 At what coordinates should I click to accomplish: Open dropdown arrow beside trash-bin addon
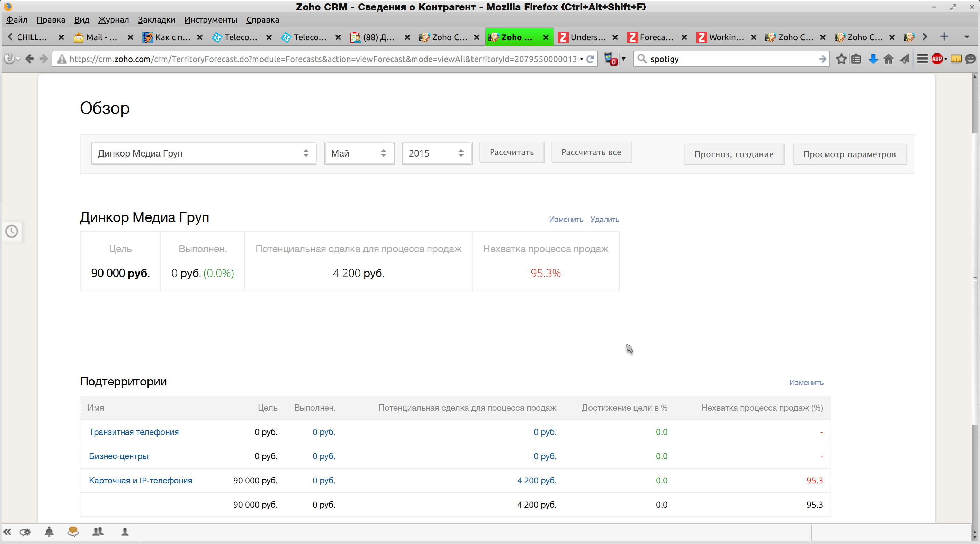623,59
